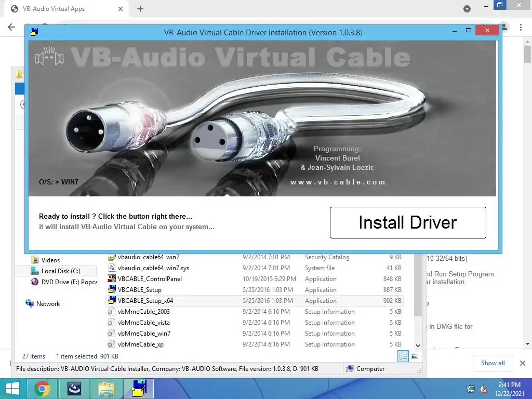Open DVD Drive (E:) in sidebar
532x399 pixels.
[64, 282]
